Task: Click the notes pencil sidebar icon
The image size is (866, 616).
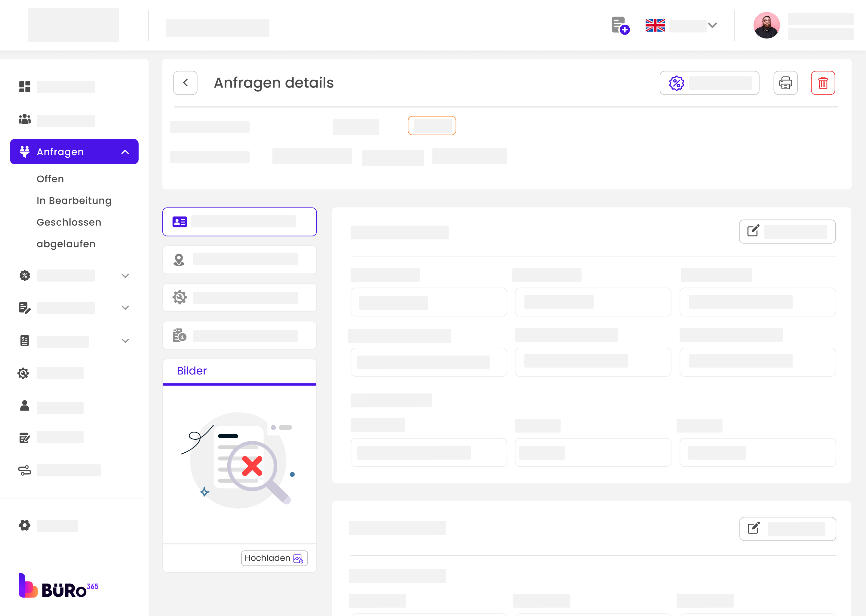Action: click(x=25, y=438)
